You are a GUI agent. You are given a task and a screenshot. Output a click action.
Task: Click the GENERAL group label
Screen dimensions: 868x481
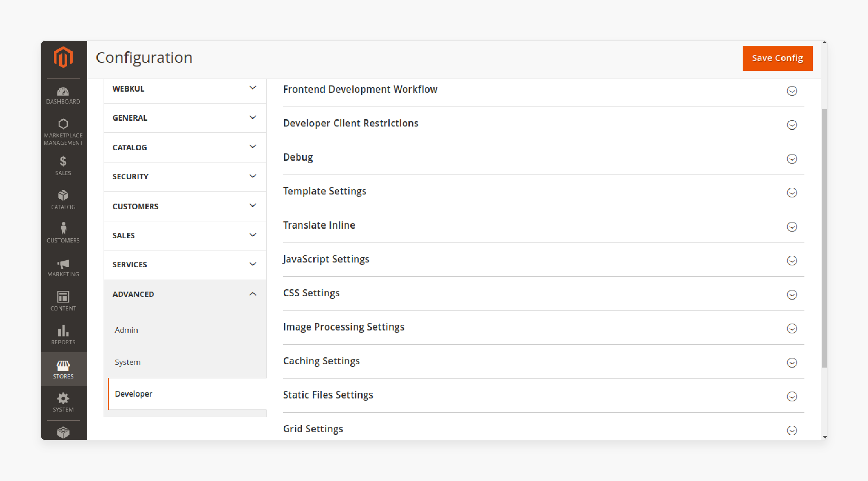[x=130, y=118]
